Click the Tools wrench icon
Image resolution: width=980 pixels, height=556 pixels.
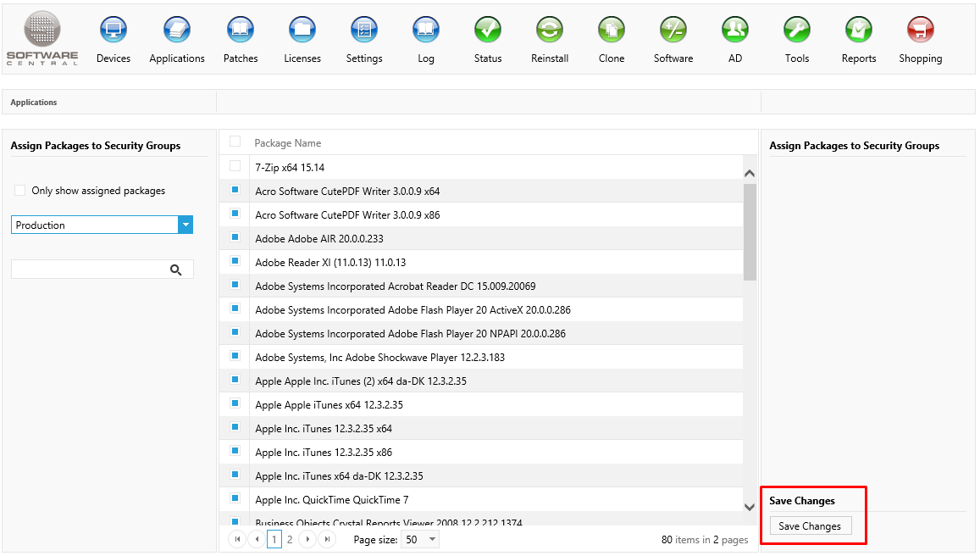[796, 31]
